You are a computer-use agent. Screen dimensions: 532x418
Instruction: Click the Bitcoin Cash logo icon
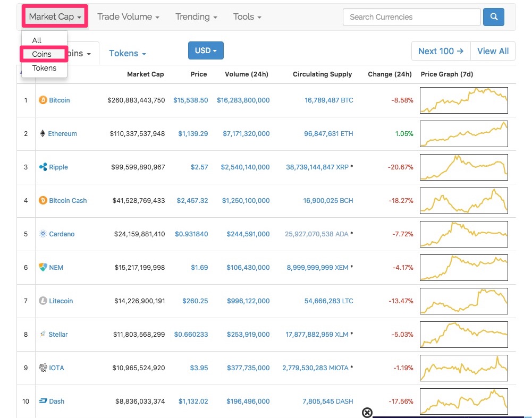[43, 200]
